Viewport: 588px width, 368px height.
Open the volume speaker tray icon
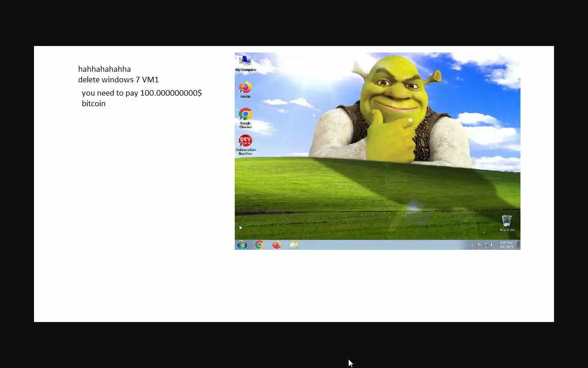click(492, 245)
